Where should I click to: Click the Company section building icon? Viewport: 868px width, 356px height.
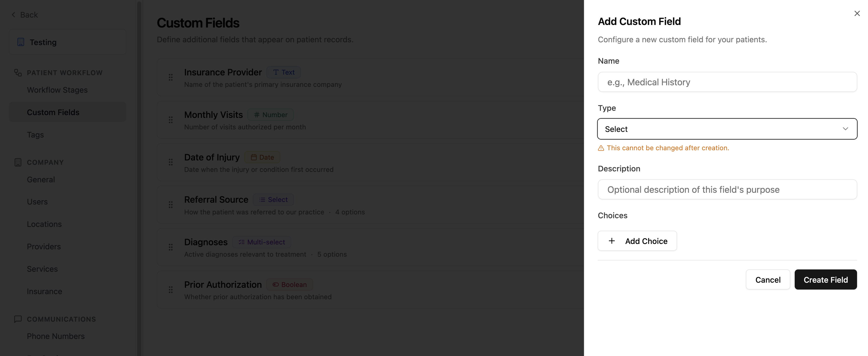[x=18, y=162]
